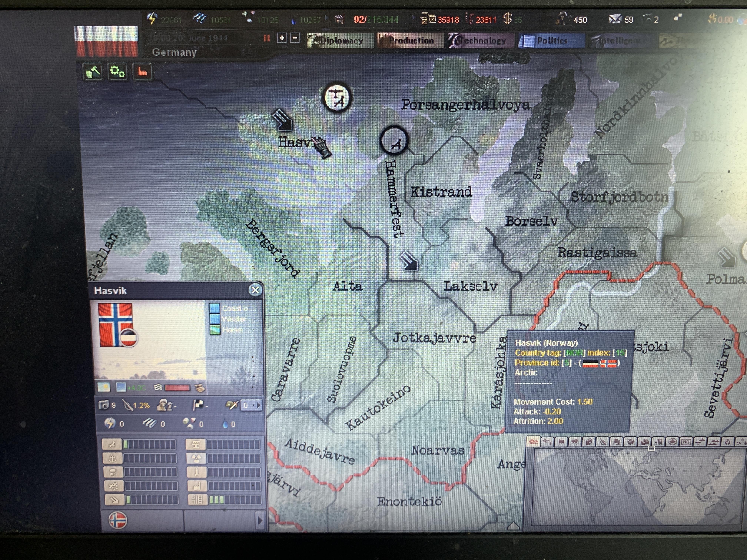
Task: Select the air unit counter near Hasvik
Action: tap(337, 97)
